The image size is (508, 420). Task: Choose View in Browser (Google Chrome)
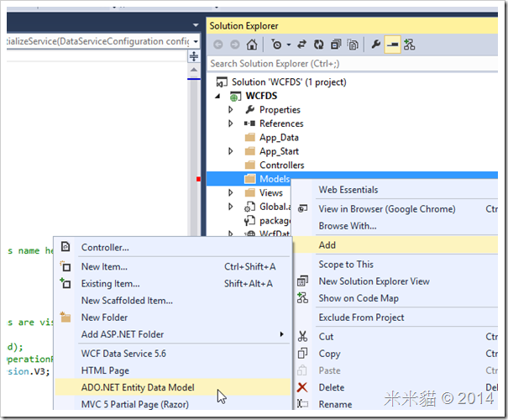[x=387, y=209]
